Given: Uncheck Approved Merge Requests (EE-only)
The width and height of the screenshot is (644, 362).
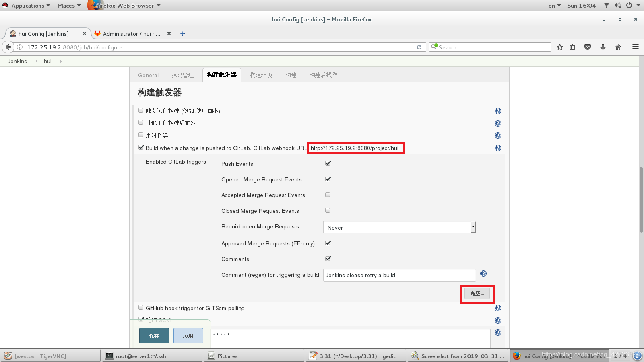Looking at the screenshot, I should click(x=328, y=243).
